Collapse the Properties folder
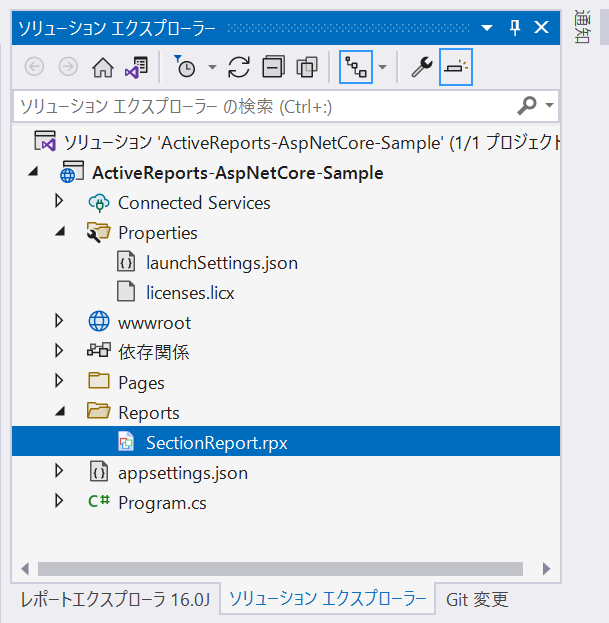Image resolution: width=609 pixels, height=623 pixels. [x=60, y=232]
